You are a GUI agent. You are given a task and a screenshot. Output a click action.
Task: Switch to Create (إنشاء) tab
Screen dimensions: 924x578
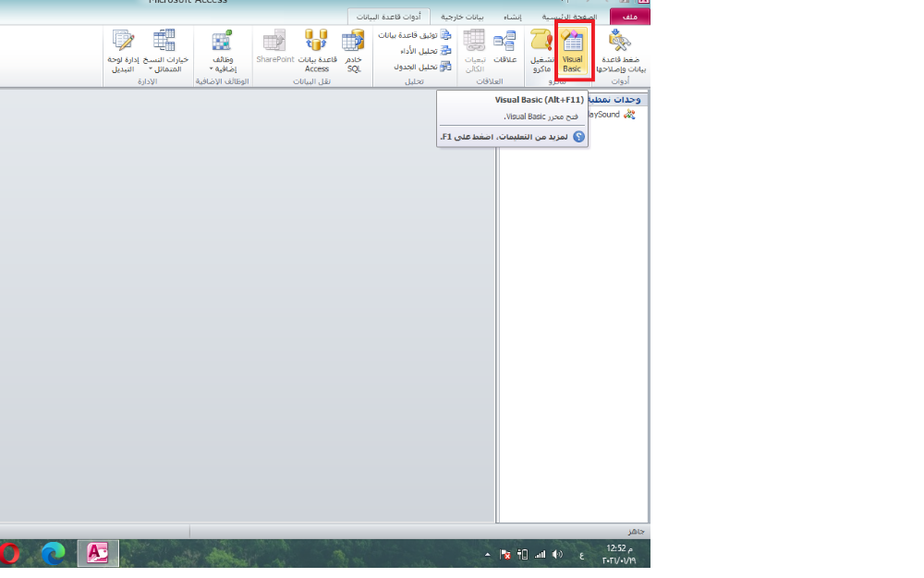(x=513, y=17)
